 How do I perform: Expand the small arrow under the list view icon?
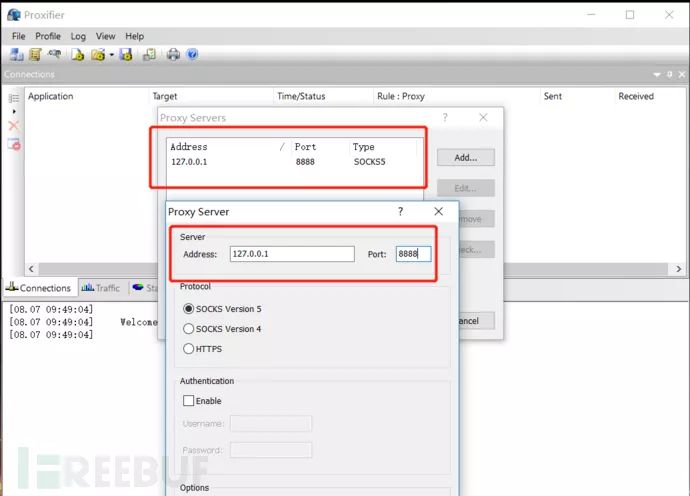(14, 111)
